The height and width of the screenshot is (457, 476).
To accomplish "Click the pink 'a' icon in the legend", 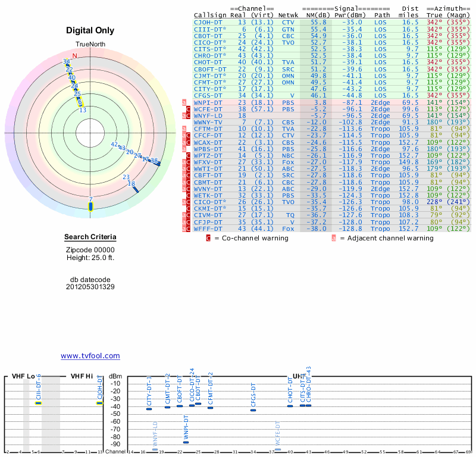I will [x=334, y=238].
